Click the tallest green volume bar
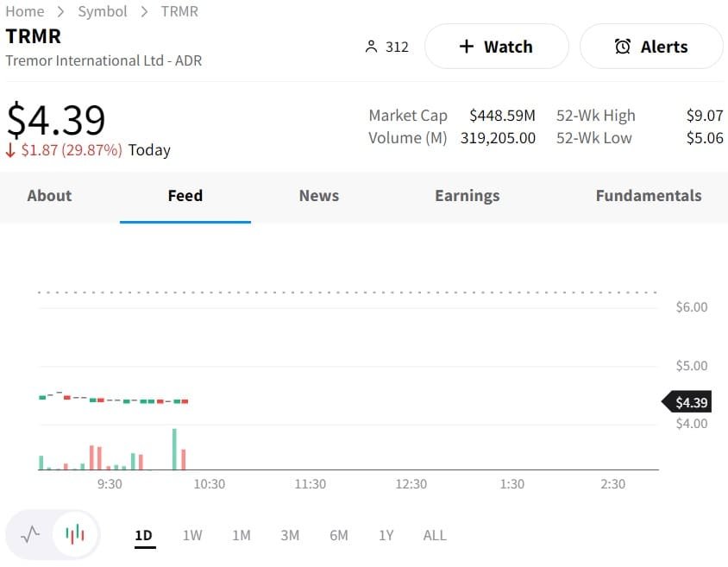This screenshot has width=728, height=567. [x=174, y=449]
